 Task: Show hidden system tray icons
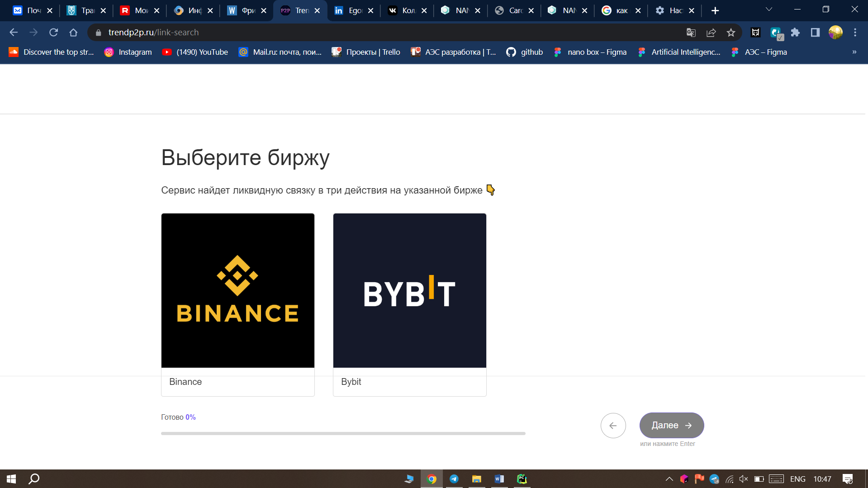669,479
